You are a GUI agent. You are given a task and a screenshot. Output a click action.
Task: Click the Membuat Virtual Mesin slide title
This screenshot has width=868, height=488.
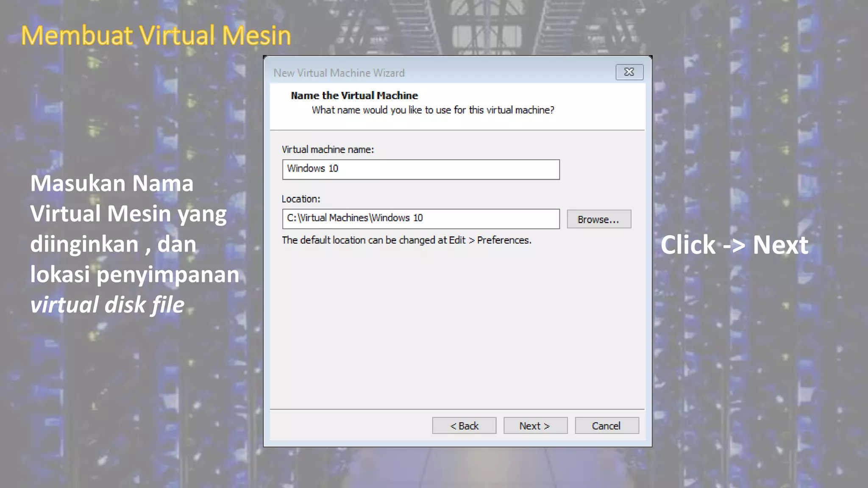point(156,36)
